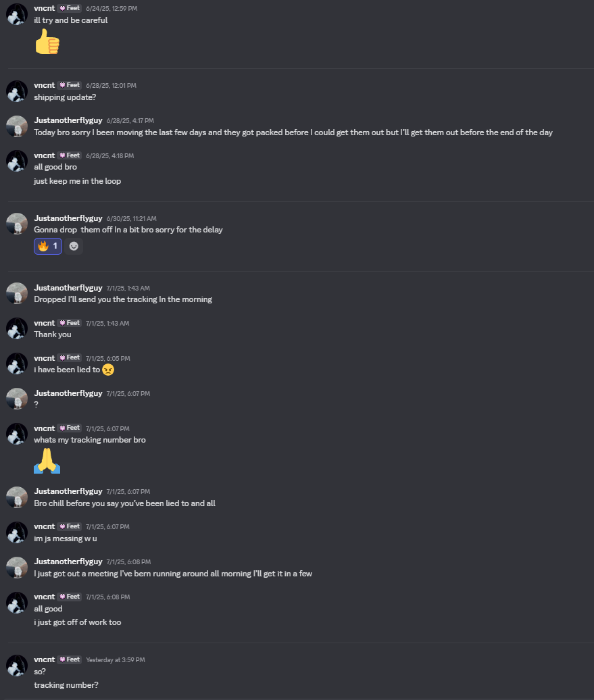
Task: Click Justanotherflyguy's name above 'Bro chill' message
Action: (68, 491)
